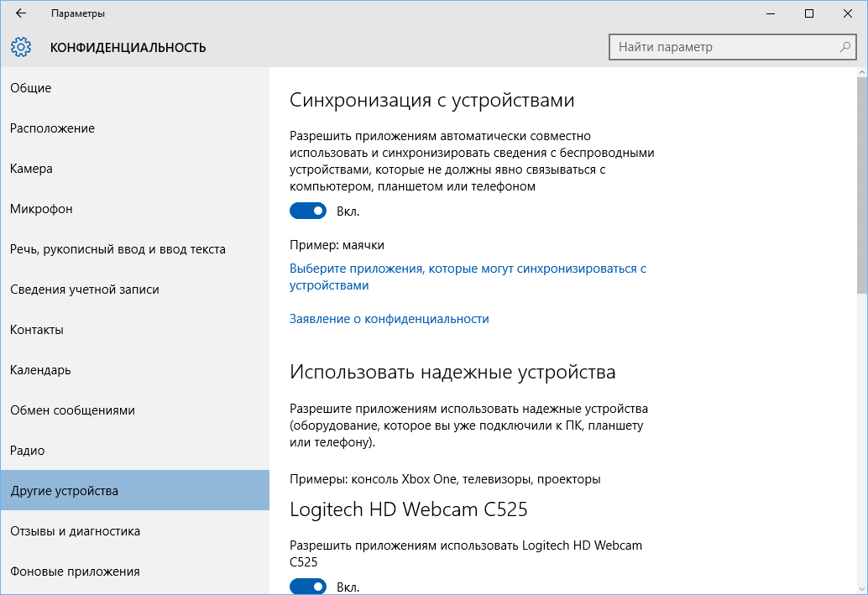Open the Камера privacy section
The height and width of the screenshot is (595, 868).
pos(31,168)
